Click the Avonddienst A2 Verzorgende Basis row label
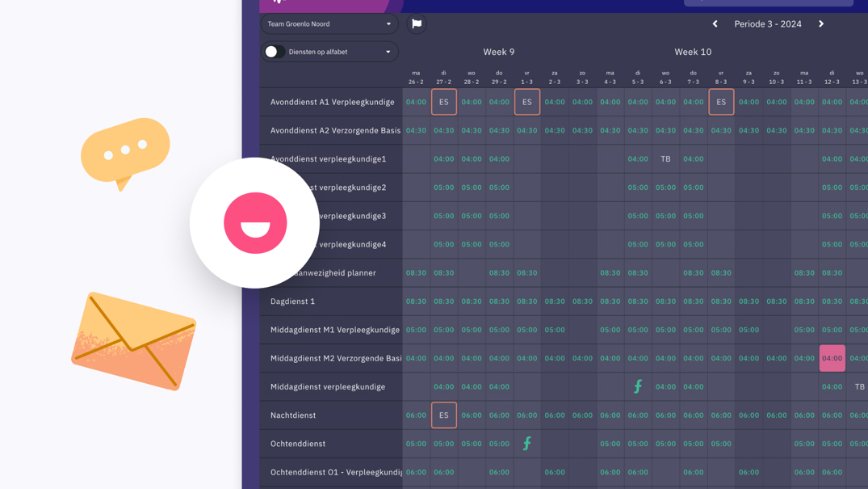This screenshot has width=868, height=489. coord(335,130)
